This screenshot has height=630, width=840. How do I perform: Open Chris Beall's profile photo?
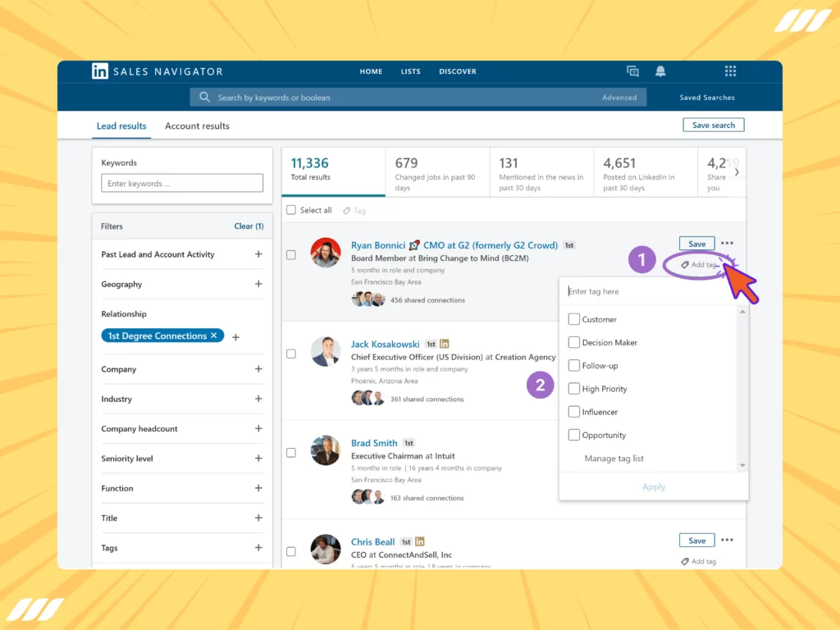(x=325, y=549)
